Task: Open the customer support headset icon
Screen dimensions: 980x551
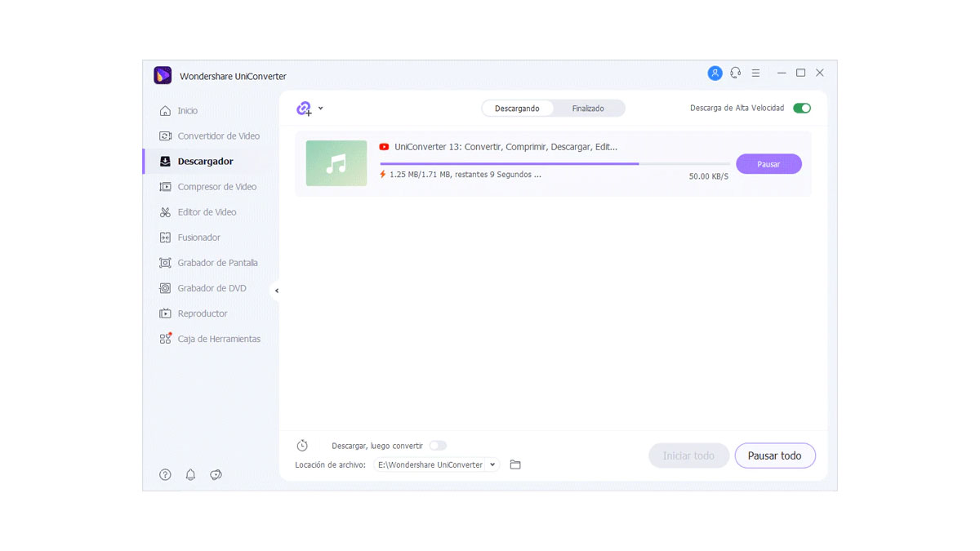Action: 735,73
